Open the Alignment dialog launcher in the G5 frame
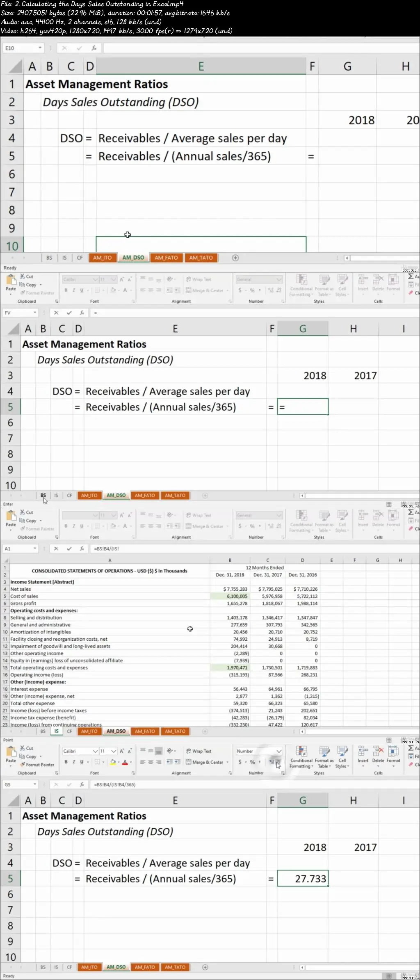This screenshot has height=980, width=420. [230, 773]
